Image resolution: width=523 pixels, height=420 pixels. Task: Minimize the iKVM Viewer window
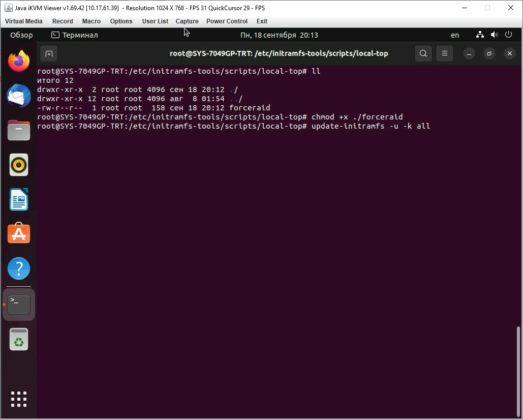(x=465, y=8)
